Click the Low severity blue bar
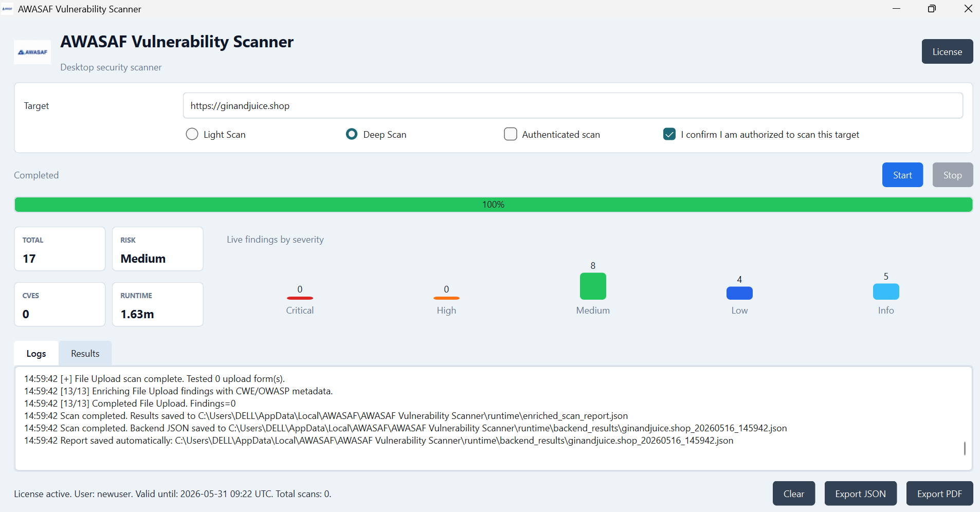The height and width of the screenshot is (512, 980). [739, 293]
